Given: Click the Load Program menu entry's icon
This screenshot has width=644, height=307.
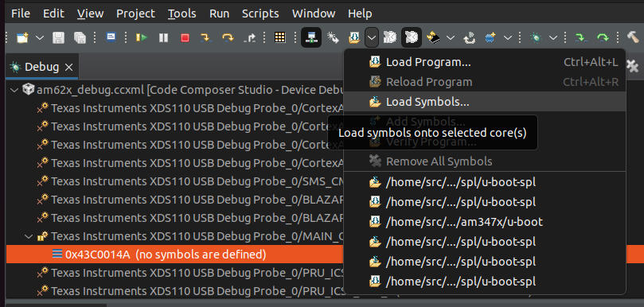Looking at the screenshot, I should [x=375, y=62].
